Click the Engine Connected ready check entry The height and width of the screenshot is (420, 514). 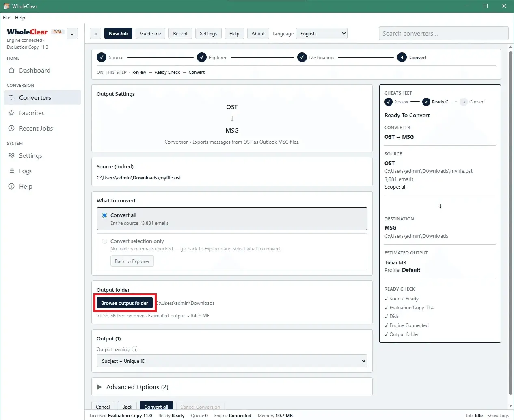pyautogui.click(x=406, y=325)
